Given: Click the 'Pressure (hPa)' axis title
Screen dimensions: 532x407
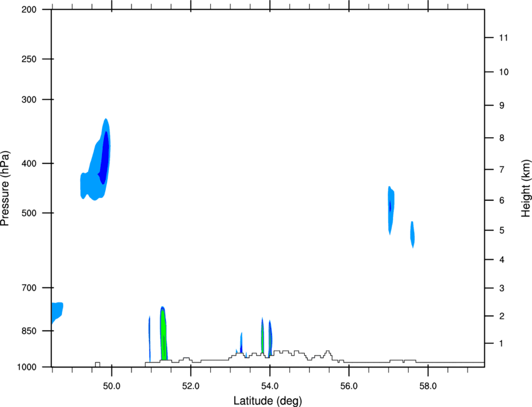Looking at the screenshot, I should (5, 188).
